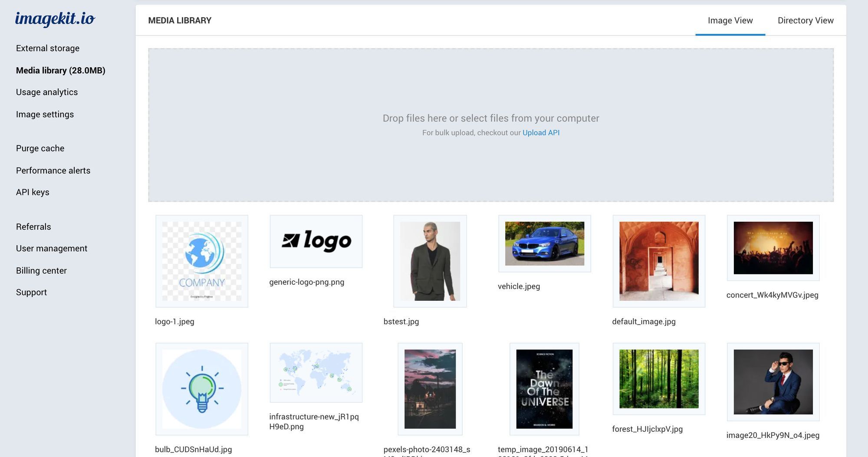Select concert_Wk4kyMVGv.jpeg thumbnail
Screen dimensions: 868x457
[773, 248]
